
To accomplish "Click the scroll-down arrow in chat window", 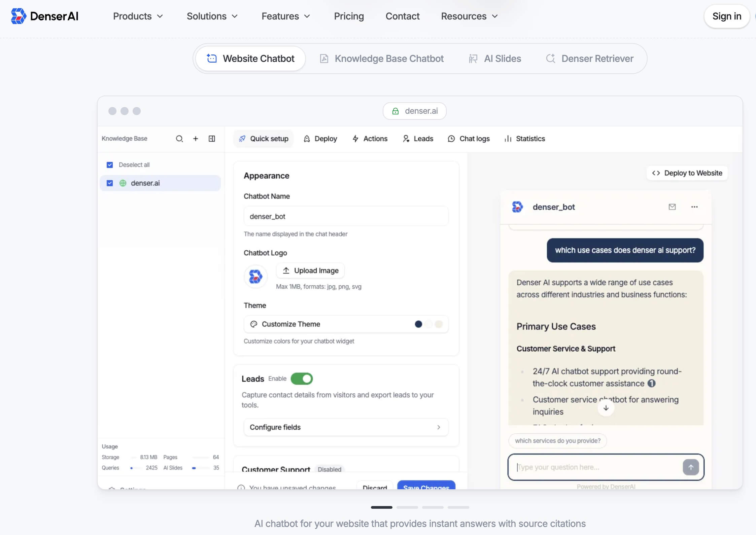I will (606, 408).
